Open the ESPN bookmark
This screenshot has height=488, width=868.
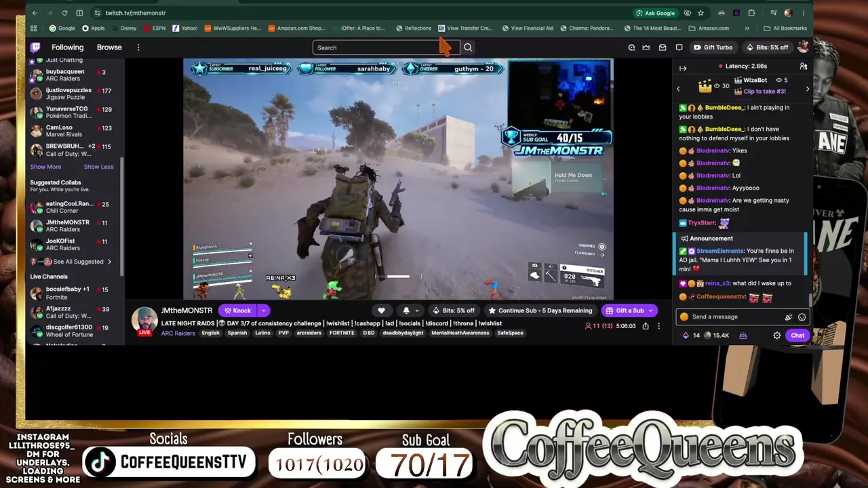click(x=155, y=28)
